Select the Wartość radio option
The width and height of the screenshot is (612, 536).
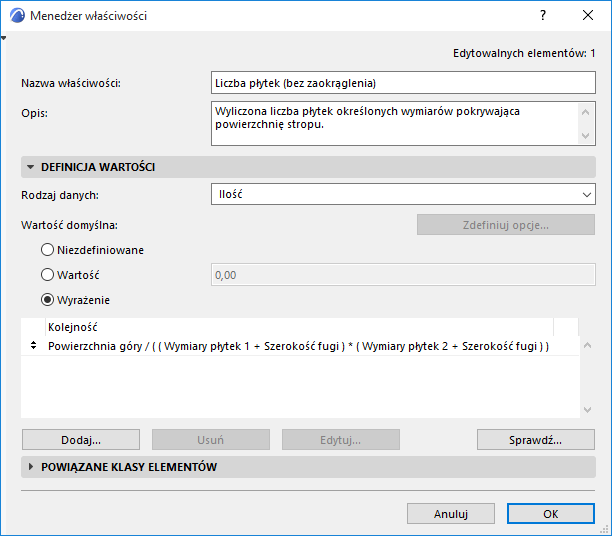(x=47, y=275)
